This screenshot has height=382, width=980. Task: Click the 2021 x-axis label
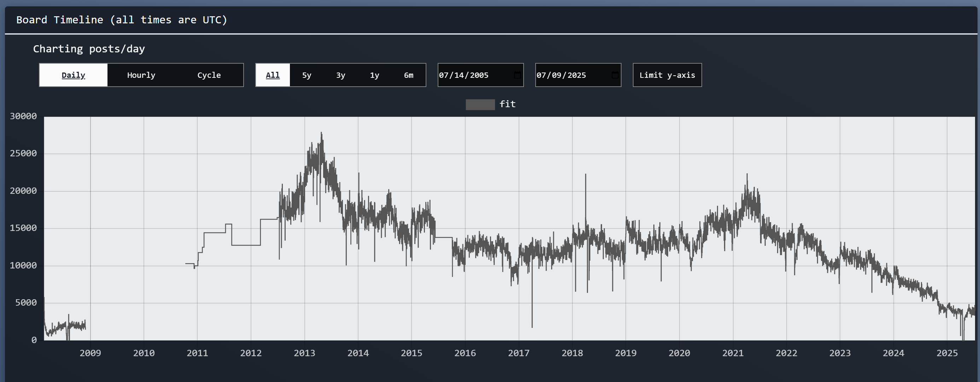tap(733, 353)
